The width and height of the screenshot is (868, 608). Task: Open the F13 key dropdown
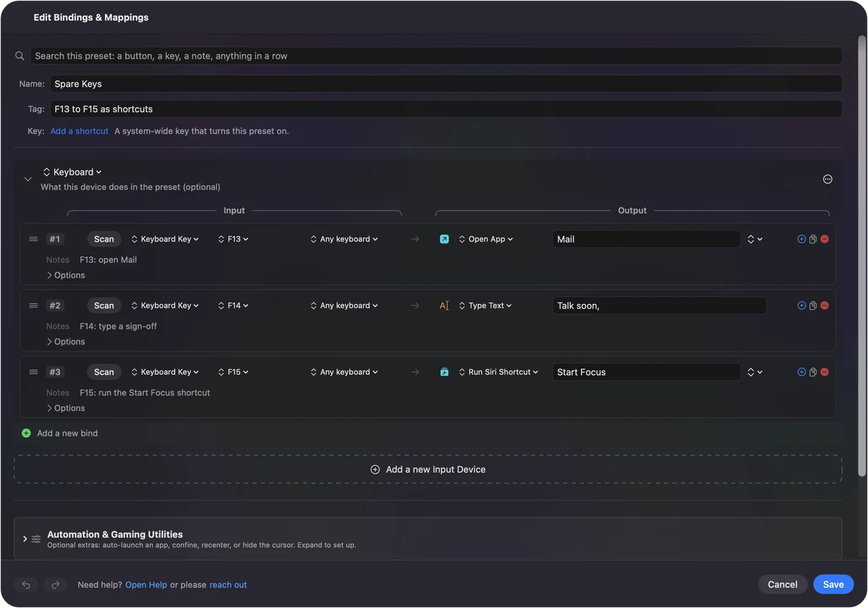(233, 239)
